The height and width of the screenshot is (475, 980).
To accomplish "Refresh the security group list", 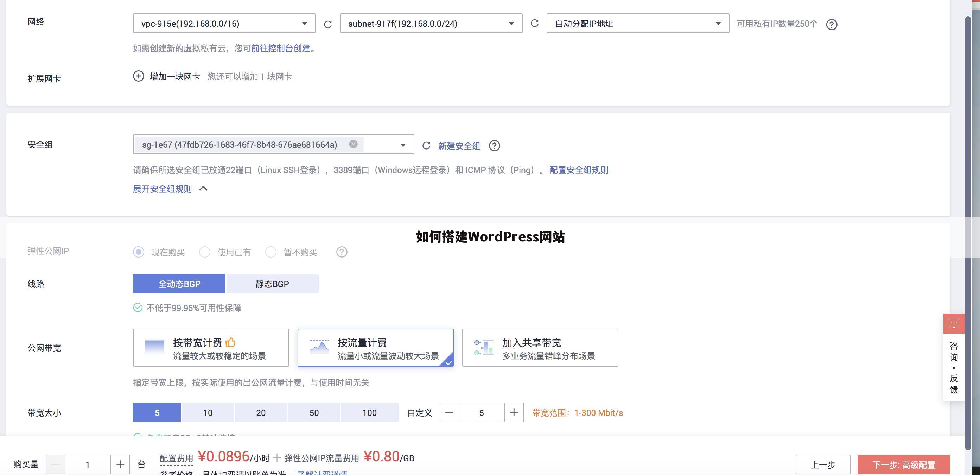I will [425, 145].
